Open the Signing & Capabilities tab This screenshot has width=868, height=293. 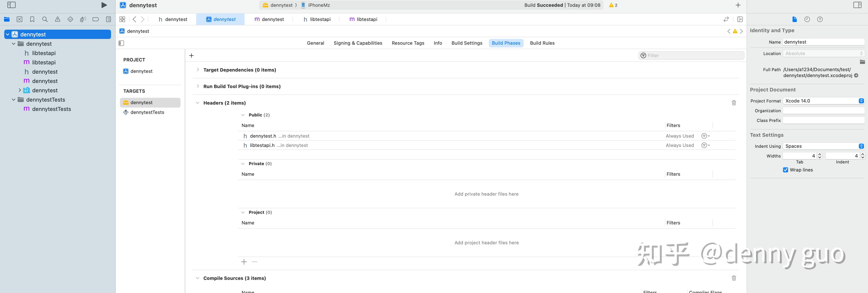point(357,43)
